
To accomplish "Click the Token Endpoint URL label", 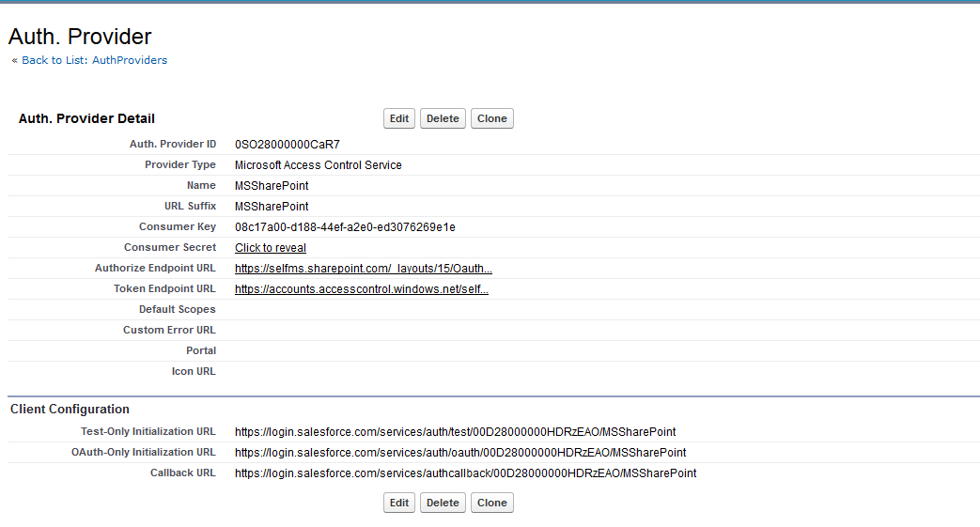I will [x=164, y=288].
